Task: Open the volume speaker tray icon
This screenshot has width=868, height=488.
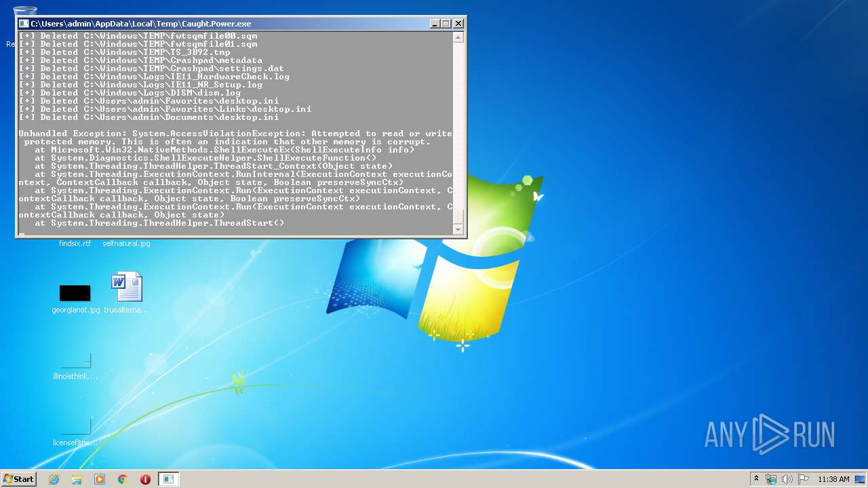Action: pos(787,479)
